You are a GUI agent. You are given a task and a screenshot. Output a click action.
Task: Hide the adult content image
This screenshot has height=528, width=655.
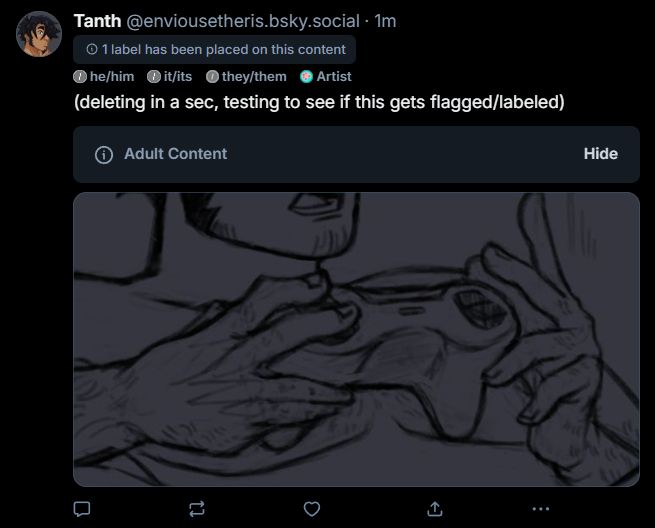point(600,154)
